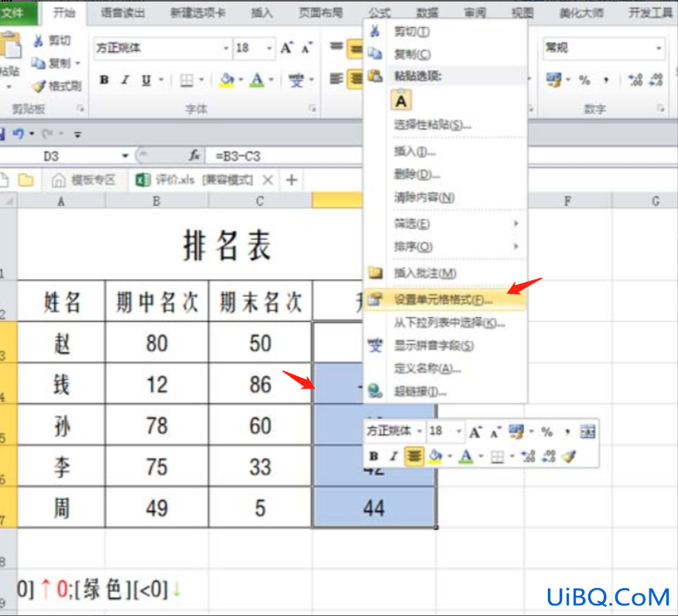This screenshot has width=678, height=616.
Task: Toggle Bold in the ribbon font group
Action: (104, 80)
